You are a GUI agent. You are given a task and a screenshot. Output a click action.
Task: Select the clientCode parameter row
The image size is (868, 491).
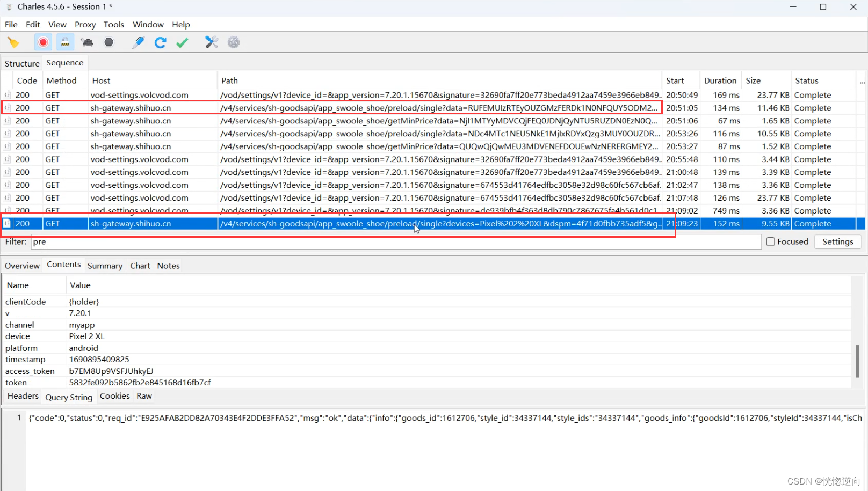(x=427, y=302)
